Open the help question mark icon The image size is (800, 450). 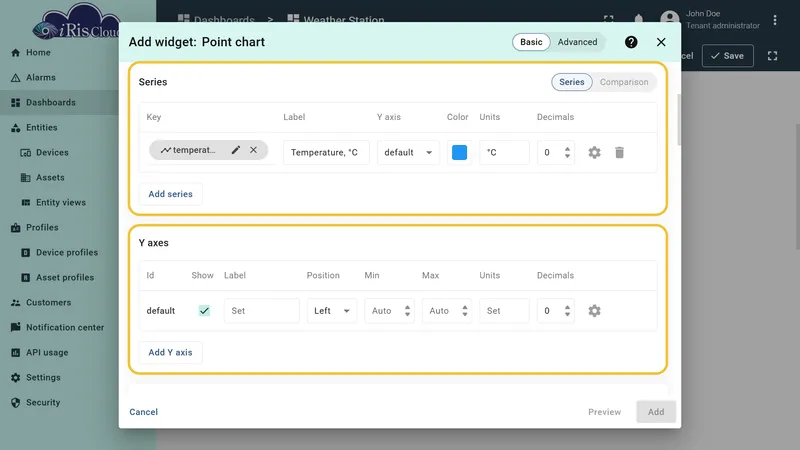[x=631, y=42]
